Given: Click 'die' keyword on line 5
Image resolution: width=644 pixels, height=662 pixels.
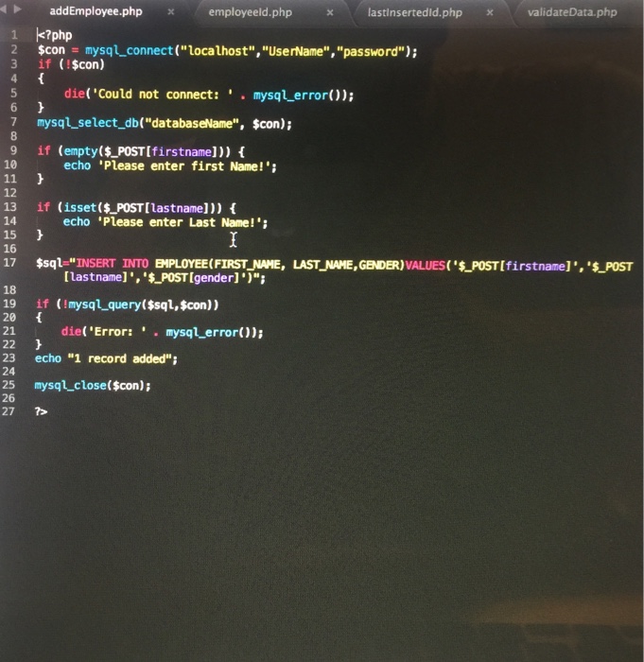Looking at the screenshot, I should (75, 94).
